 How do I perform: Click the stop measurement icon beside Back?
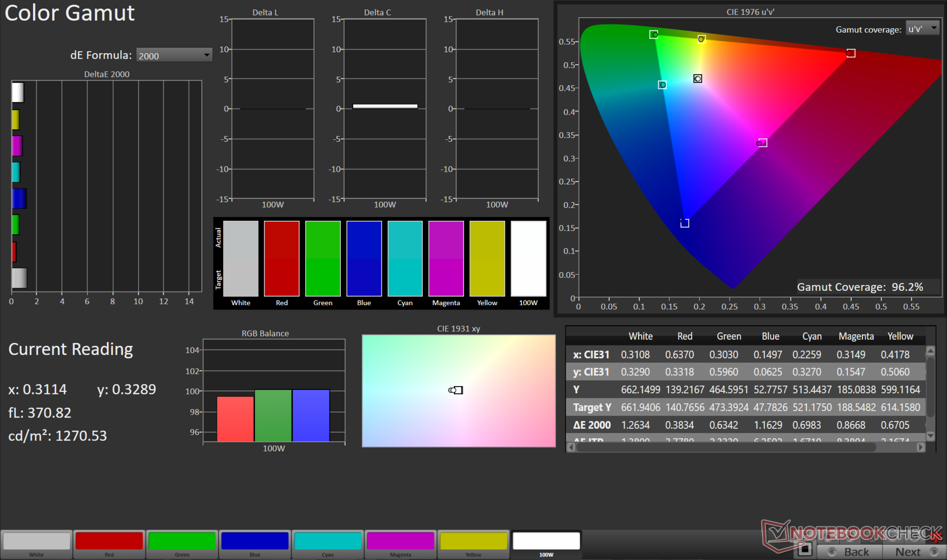point(805,549)
